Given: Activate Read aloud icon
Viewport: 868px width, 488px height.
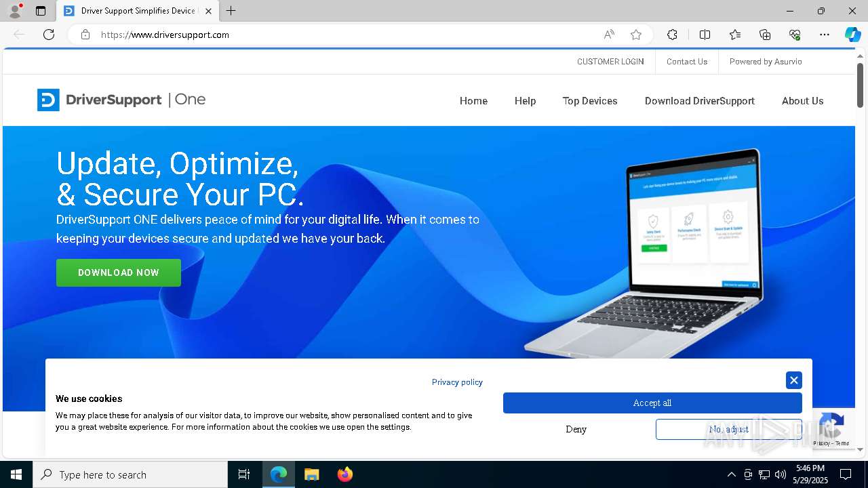Looking at the screenshot, I should 609,35.
